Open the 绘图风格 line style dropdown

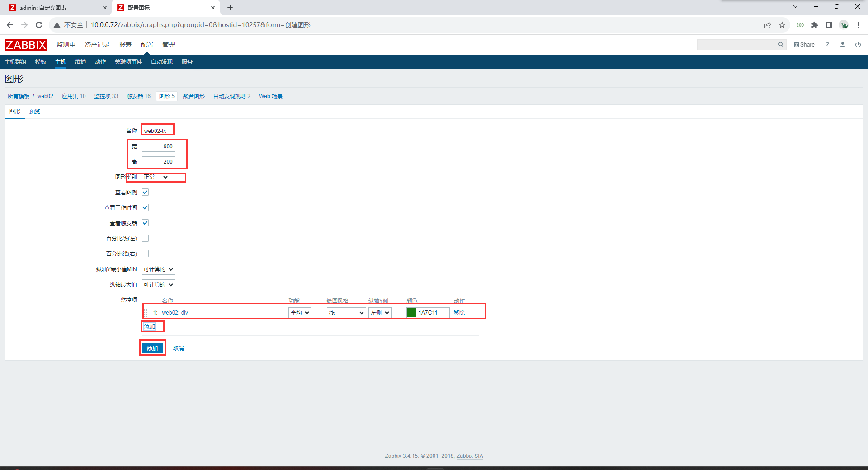coord(346,313)
